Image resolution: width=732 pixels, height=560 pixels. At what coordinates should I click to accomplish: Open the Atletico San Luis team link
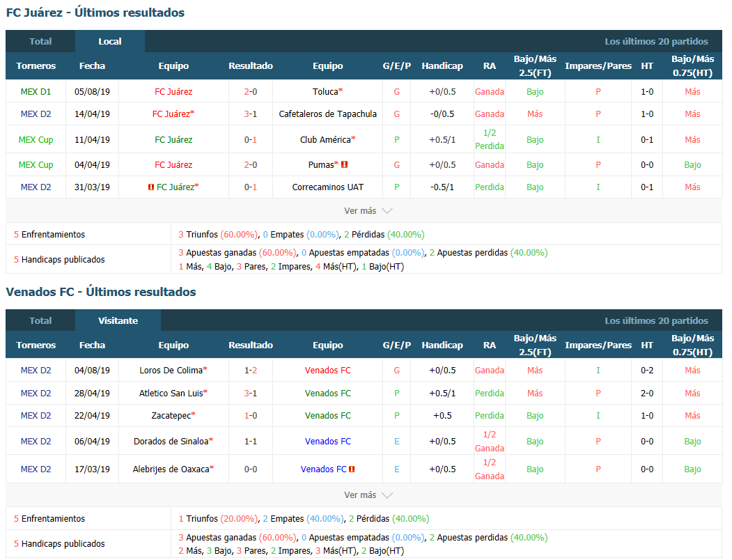point(171,394)
